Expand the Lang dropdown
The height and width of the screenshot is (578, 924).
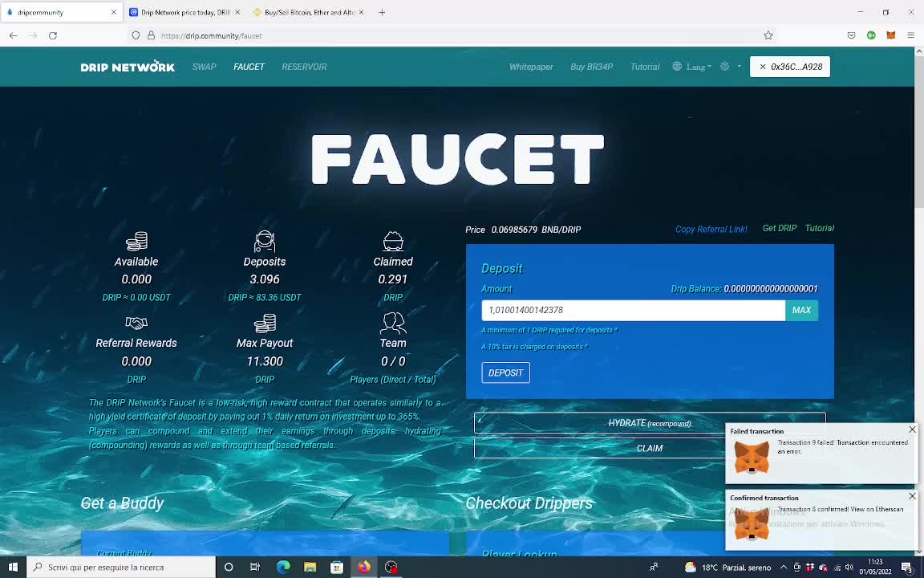coord(699,67)
